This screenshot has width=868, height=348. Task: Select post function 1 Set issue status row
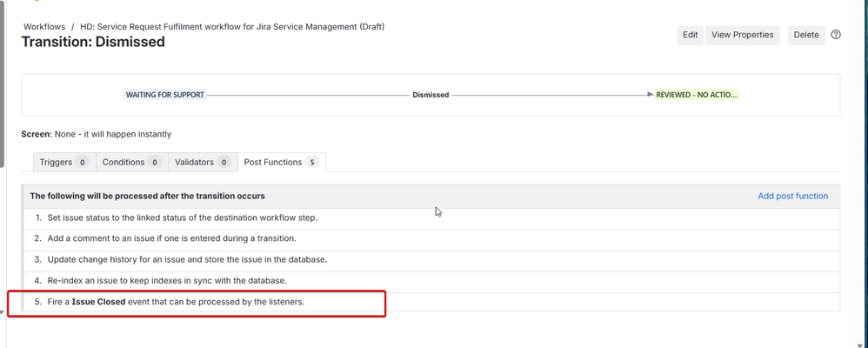(x=431, y=217)
